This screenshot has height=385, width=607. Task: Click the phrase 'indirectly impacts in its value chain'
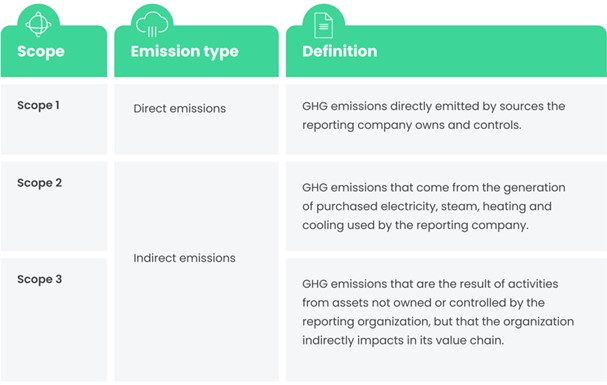pyautogui.click(x=403, y=341)
